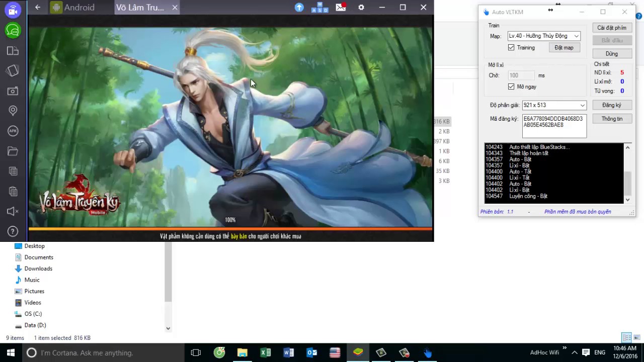Click the Chờ milliseconds input field
Image resolution: width=644 pixels, height=362 pixels.
pos(521,75)
